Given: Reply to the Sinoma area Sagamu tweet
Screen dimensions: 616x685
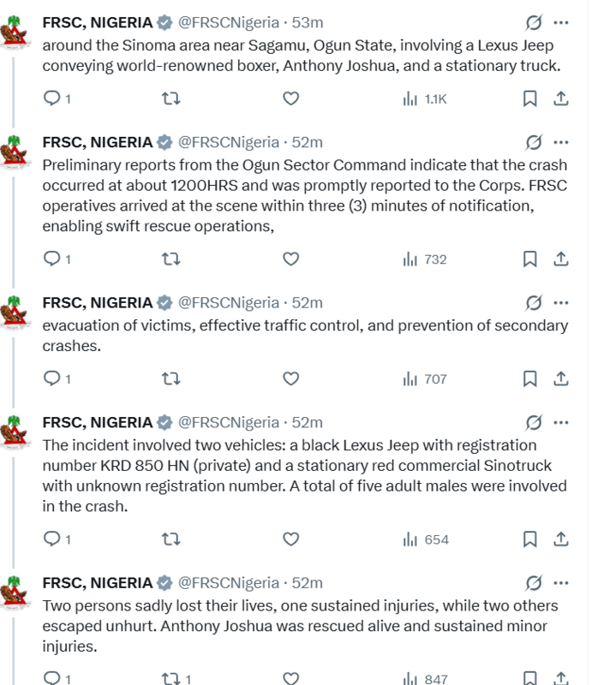Looking at the screenshot, I should click(52, 98).
